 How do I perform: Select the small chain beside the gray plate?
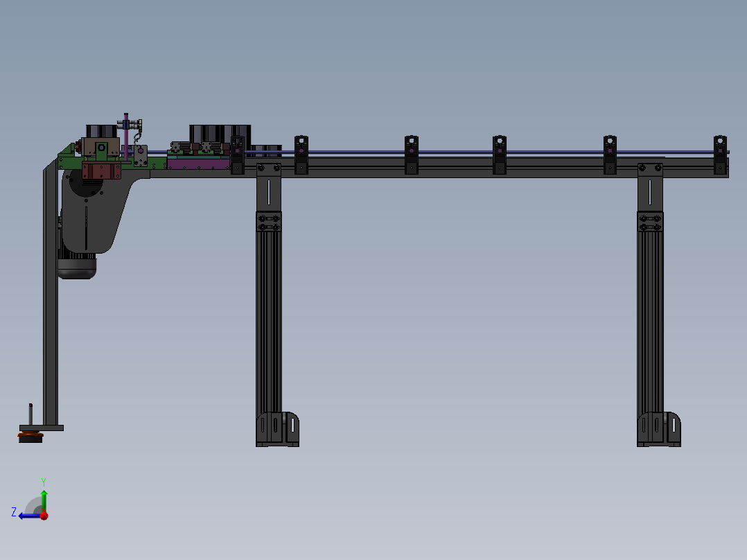pos(137,137)
